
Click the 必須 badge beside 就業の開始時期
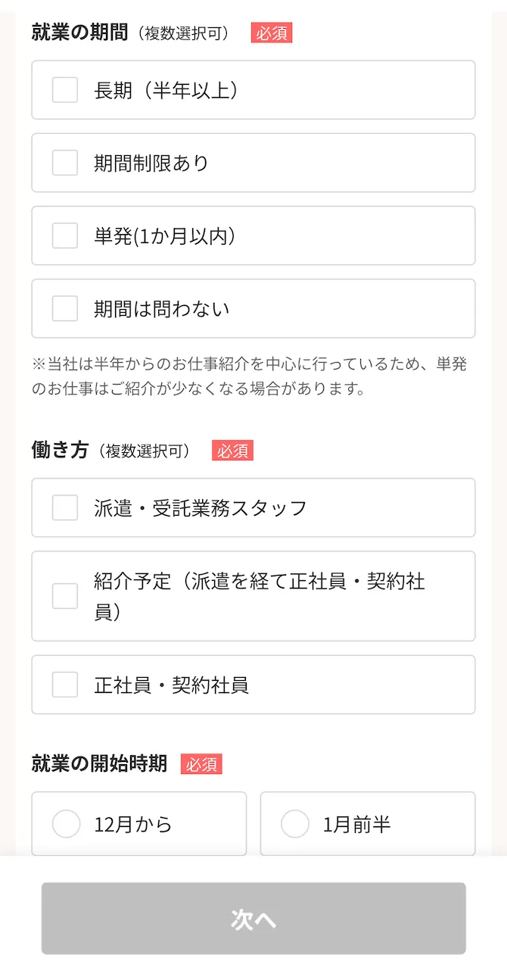click(x=201, y=765)
